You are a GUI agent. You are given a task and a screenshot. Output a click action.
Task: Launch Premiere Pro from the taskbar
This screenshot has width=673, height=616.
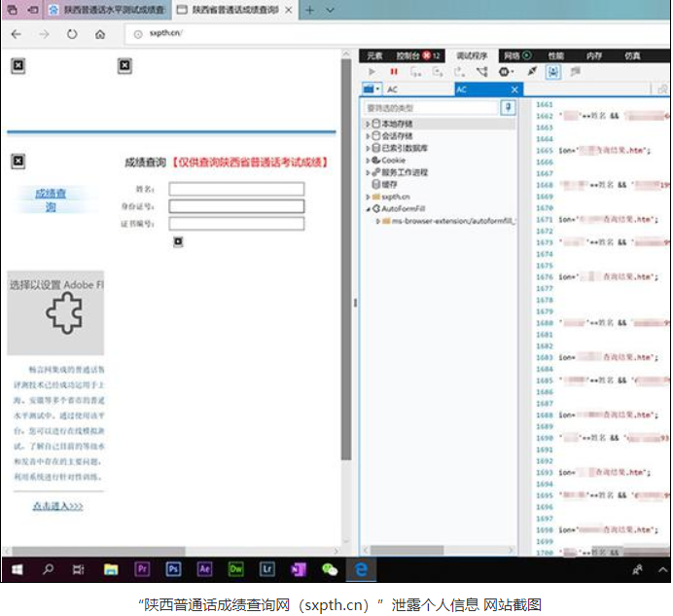(142, 568)
